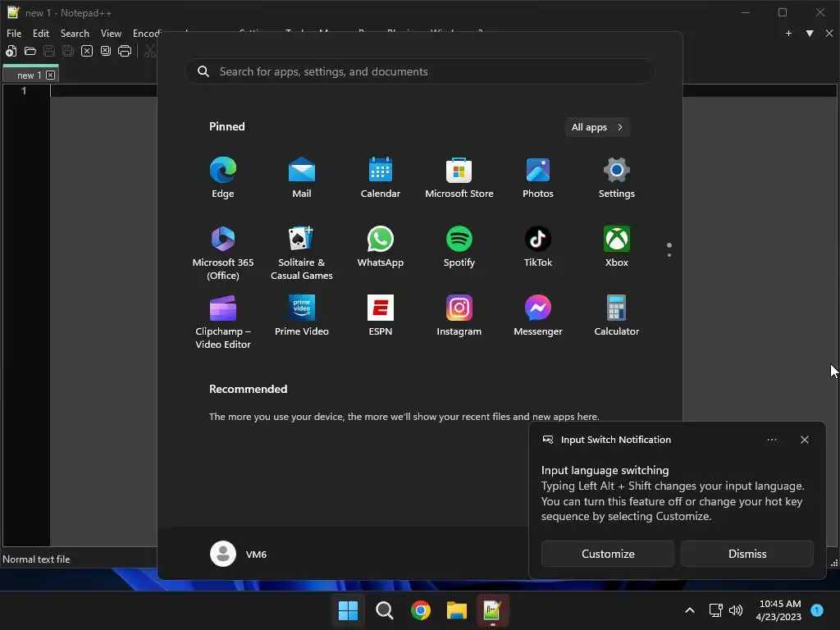The width and height of the screenshot is (840, 630).
Task: Open volume control tray icon
Action: (736, 610)
